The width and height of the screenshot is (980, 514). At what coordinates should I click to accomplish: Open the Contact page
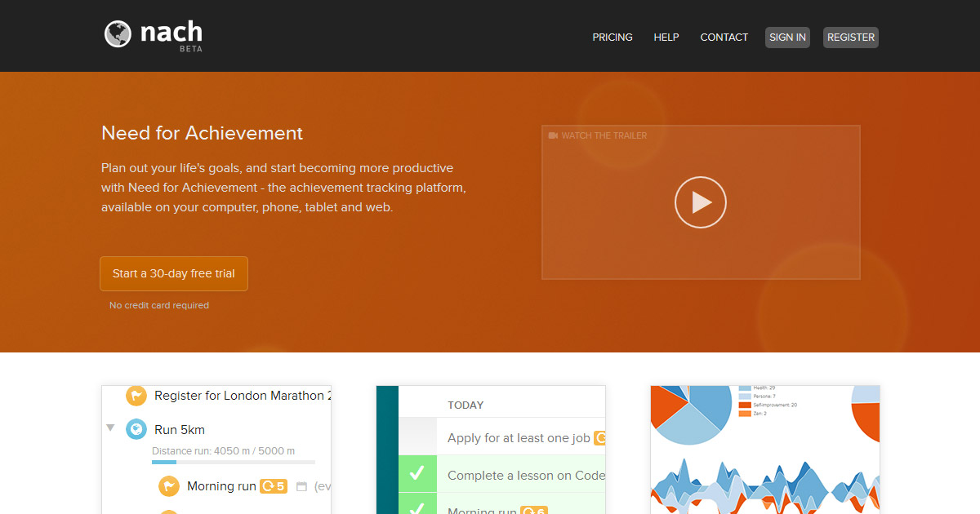click(x=724, y=38)
